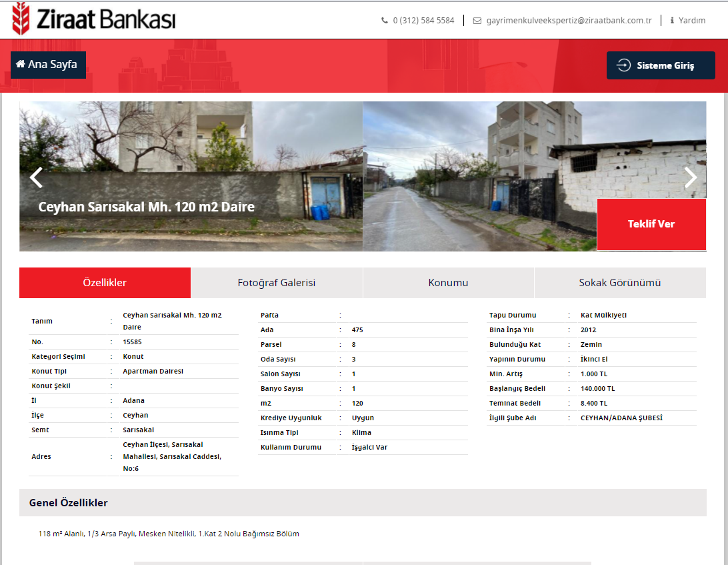Image resolution: width=728 pixels, height=565 pixels.
Task: Open the Özellikler tab
Action: 105,283
